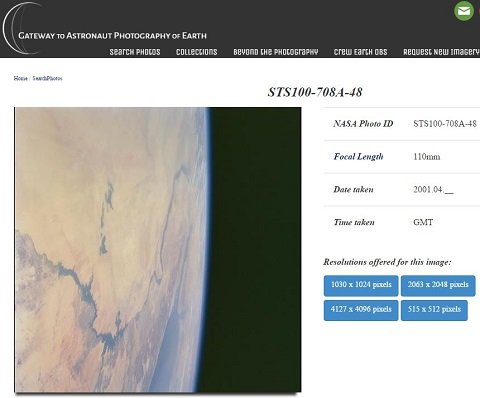
Task: Go to Home breadcrumb link
Action: (x=20, y=78)
